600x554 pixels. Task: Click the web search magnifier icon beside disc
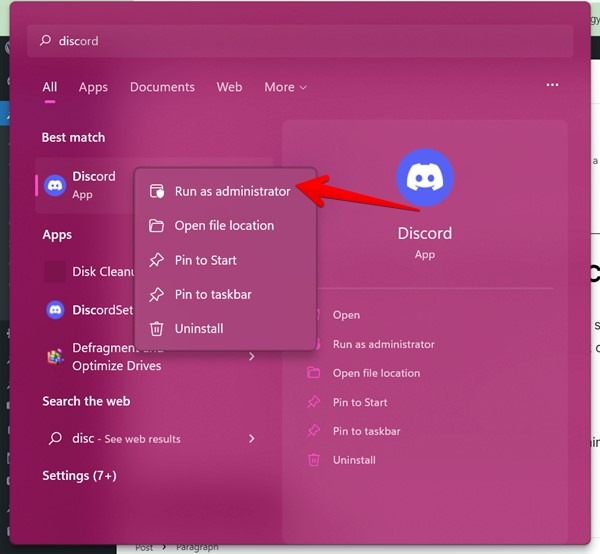[55, 438]
